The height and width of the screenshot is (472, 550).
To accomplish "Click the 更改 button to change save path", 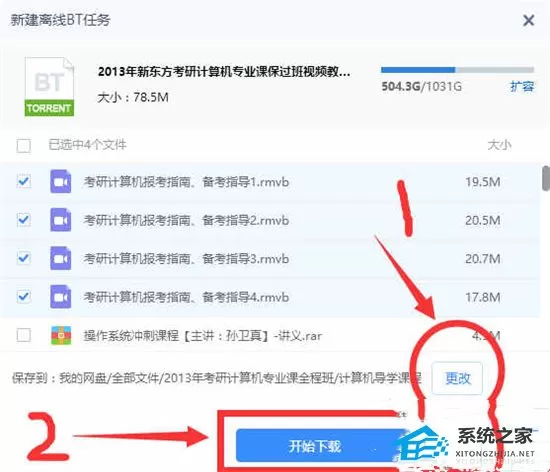I will 457,378.
